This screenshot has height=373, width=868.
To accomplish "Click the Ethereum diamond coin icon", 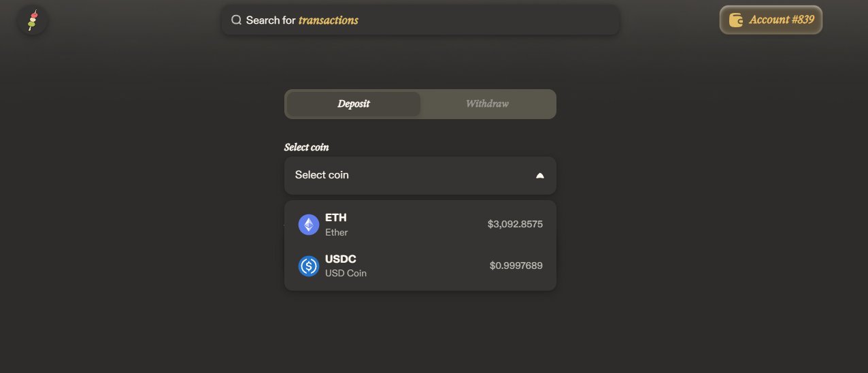I will (x=309, y=225).
